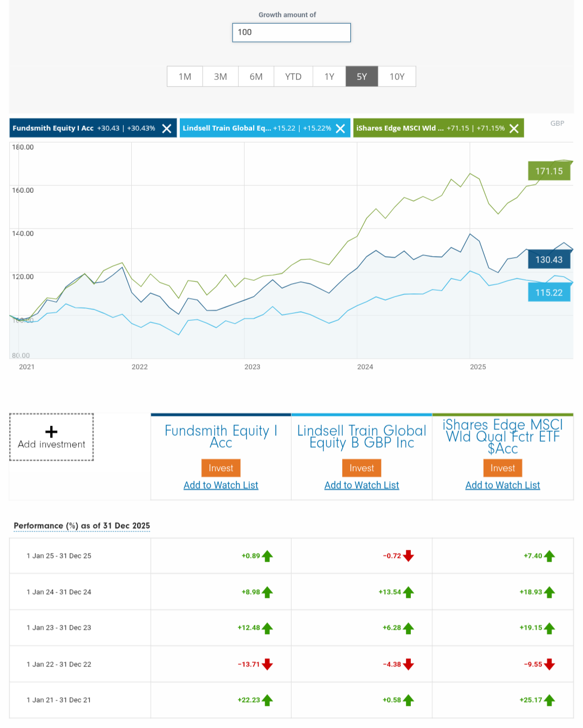Switch chart to YTD period
Viewport: 583px width, 728px height.
tap(293, 77)
